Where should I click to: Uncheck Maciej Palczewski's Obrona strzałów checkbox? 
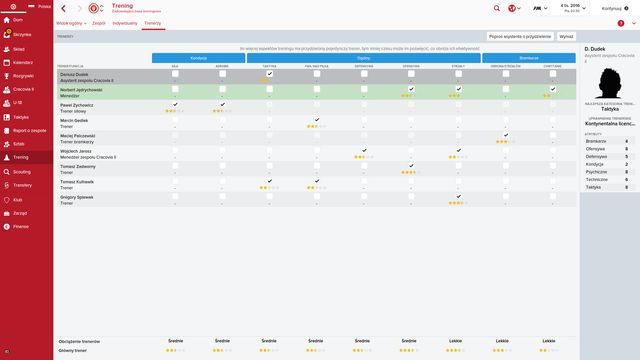click(x=506, y=135)
